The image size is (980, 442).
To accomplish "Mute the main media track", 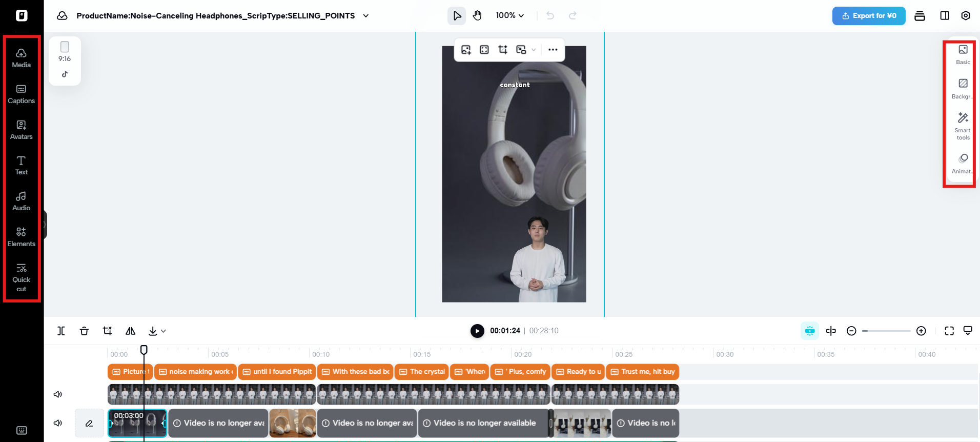I will pyautogui.click(x=58, y=423).
